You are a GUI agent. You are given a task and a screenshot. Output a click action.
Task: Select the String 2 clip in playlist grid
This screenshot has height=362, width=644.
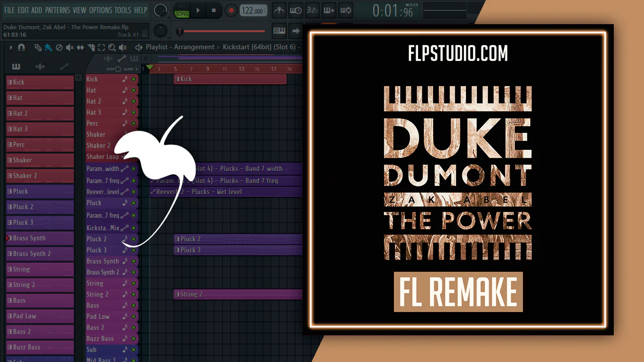(x=238, y=294)
